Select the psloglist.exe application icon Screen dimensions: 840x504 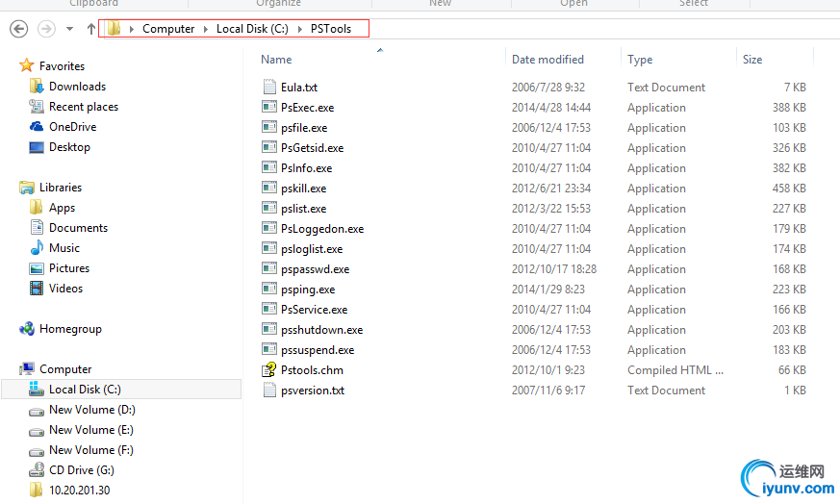269,248
